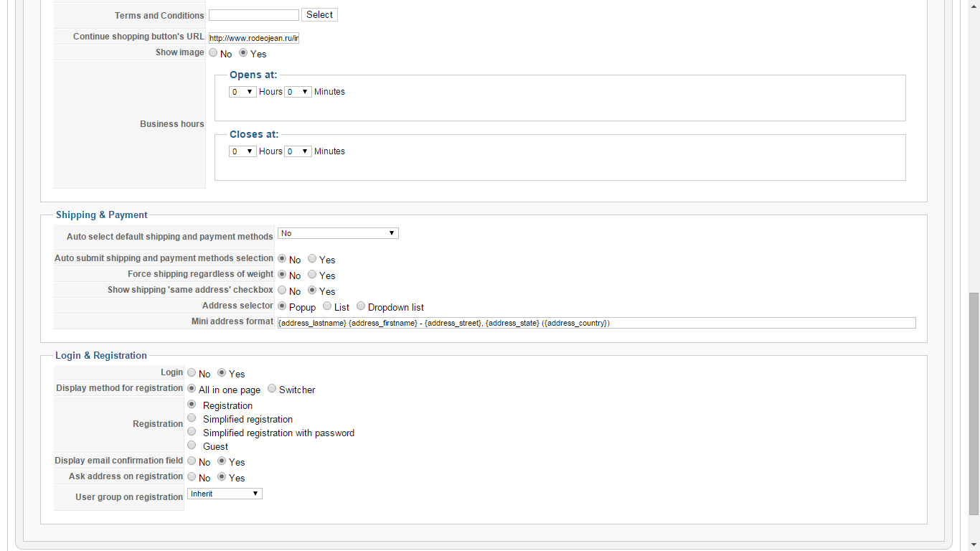Open User group on registration dropdown
Screen dimensions: 980x551
(x=225, y=494)
